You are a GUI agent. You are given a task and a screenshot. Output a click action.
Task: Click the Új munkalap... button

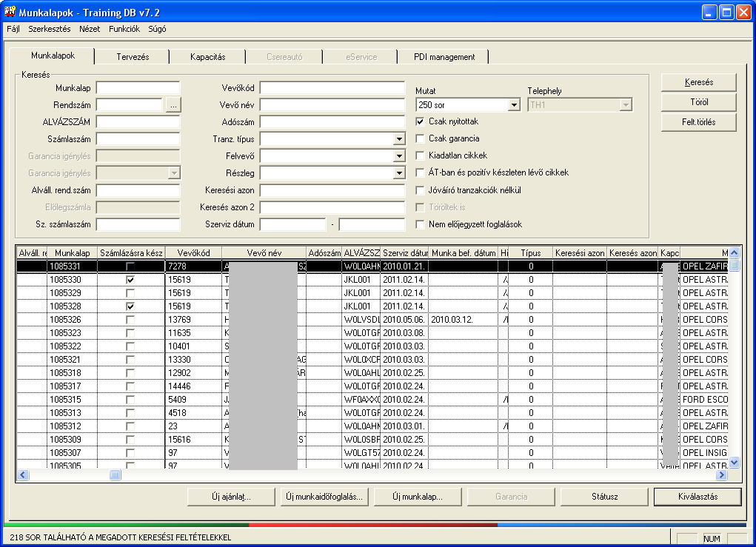(x=418, y=497)
